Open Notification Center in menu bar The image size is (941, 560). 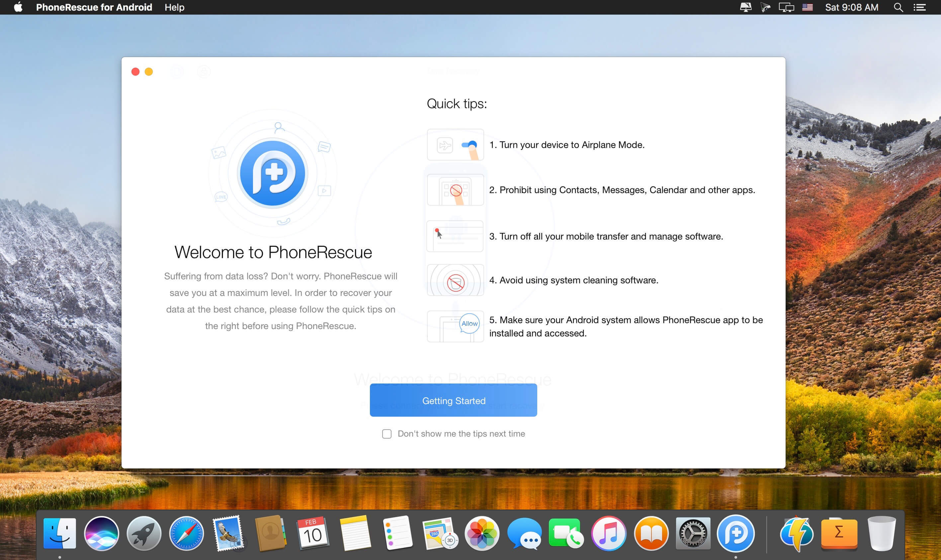point(919,7)
